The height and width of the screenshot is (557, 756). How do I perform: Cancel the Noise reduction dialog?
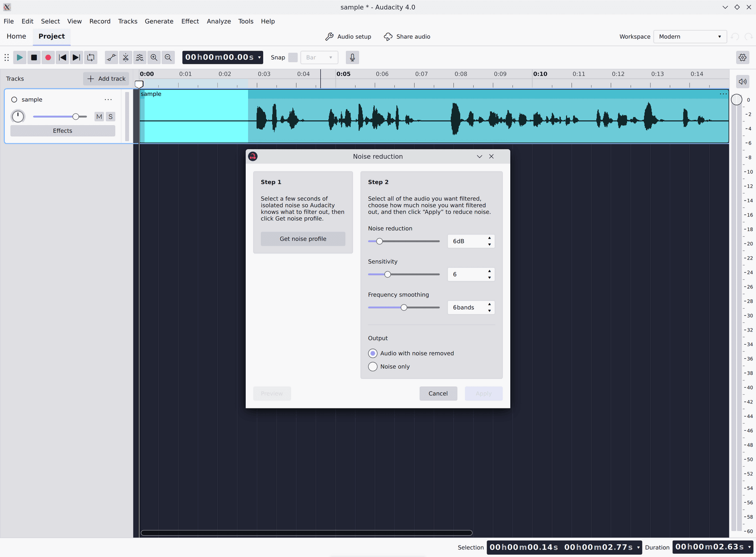438,393
